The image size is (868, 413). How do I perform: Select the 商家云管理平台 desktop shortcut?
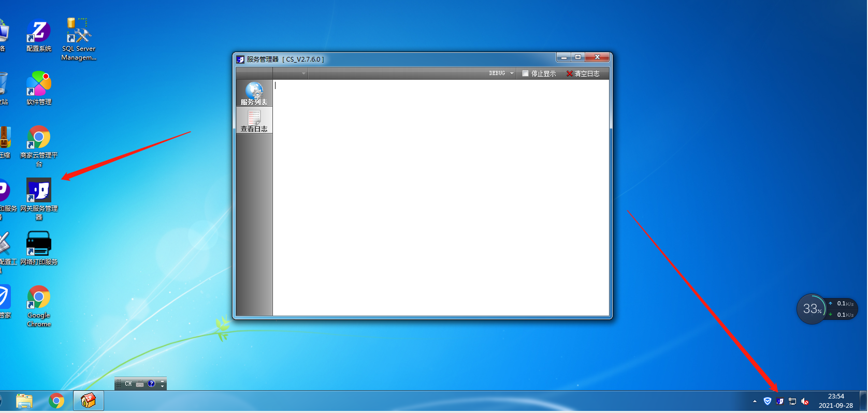click(39, 146)
